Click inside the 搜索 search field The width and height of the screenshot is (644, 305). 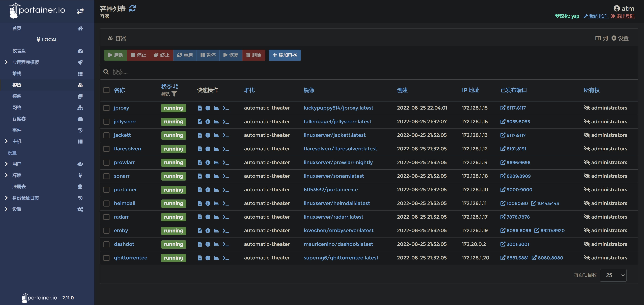click(175, 72)
